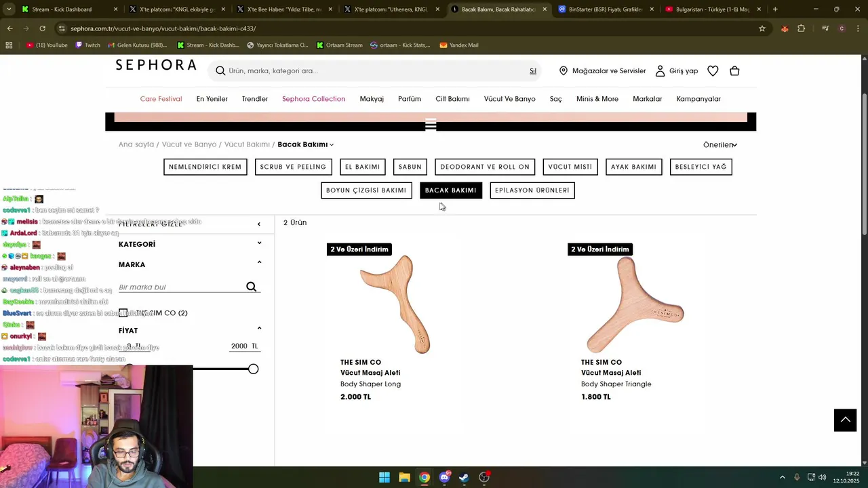Select the BOYUN ÇİZGİSİ BAKIMI button
868x488 pixels.
point(366,190)
